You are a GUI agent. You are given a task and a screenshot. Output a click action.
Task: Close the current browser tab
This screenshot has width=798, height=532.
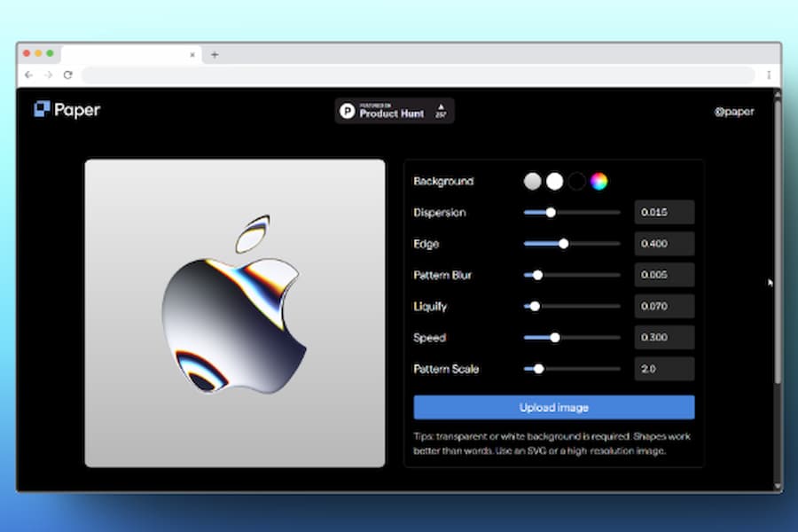[192, 54]
